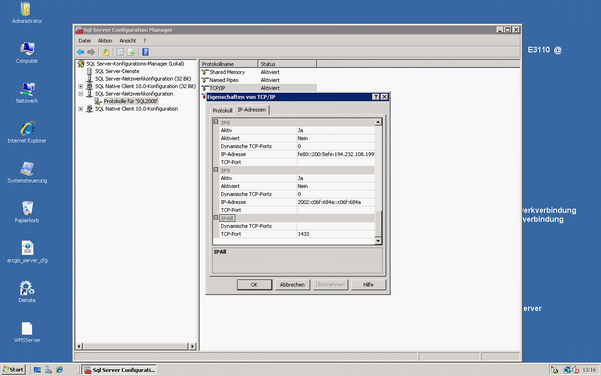Select the Named Pipes protocol row
The image size is (601, 376).
(259, 80)
